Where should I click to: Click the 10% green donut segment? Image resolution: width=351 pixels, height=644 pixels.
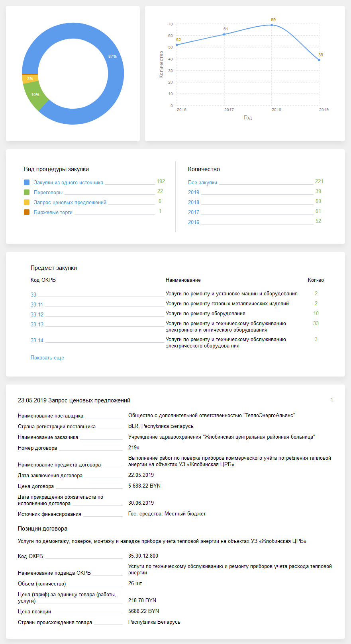point(35,94)
